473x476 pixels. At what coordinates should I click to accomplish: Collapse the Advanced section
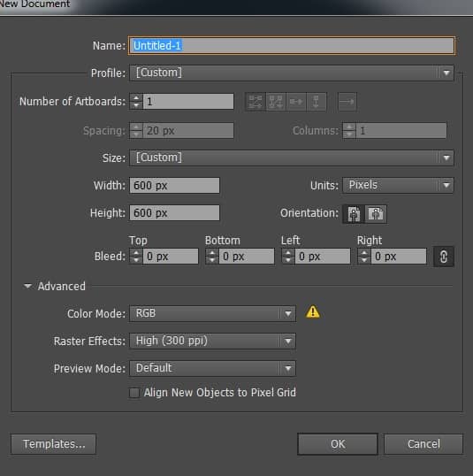tap(28, 286)
